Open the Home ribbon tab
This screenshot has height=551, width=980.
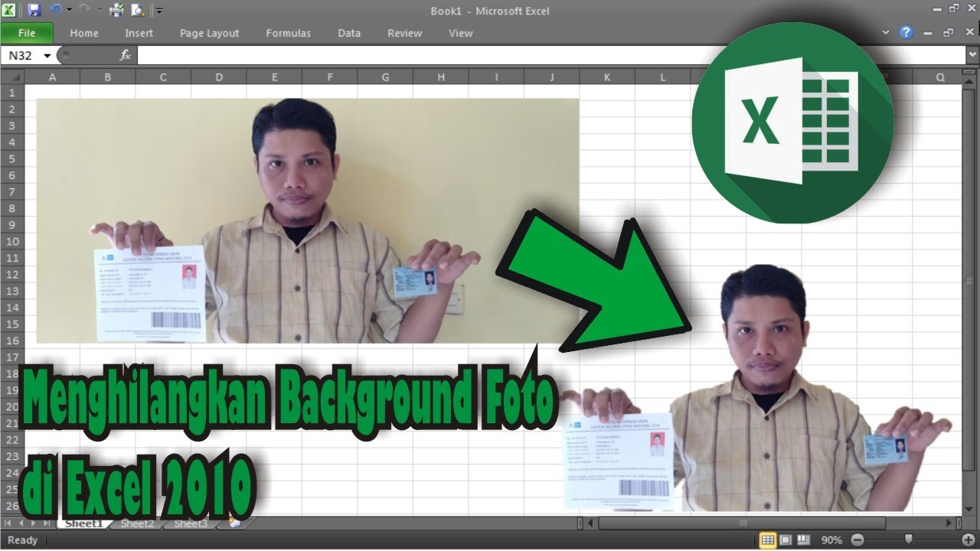tap(84, 33)
